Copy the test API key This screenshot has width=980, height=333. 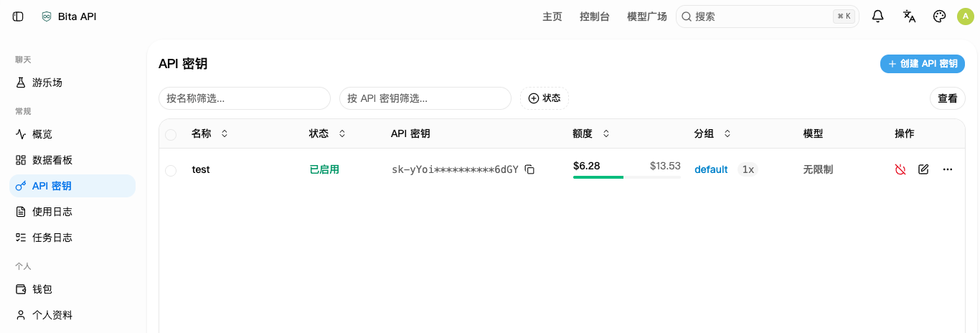(x=529, y=169)
